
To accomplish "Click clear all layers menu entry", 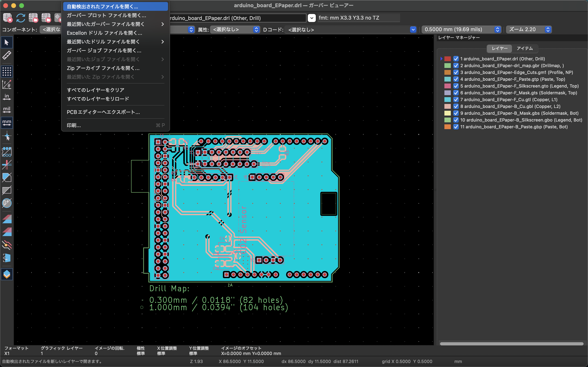I will (95, 90).
